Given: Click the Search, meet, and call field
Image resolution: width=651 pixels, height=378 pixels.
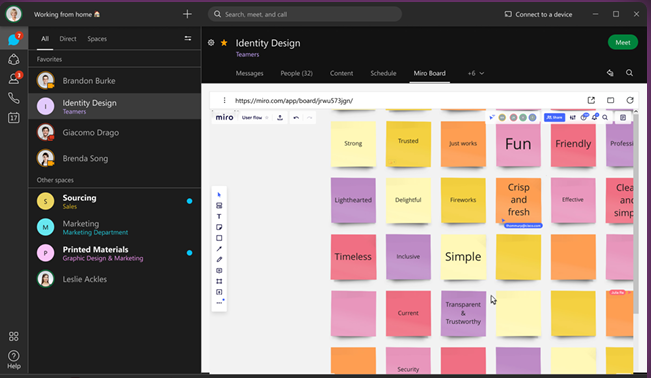Looking at the screenshot, I should [305, 14].
